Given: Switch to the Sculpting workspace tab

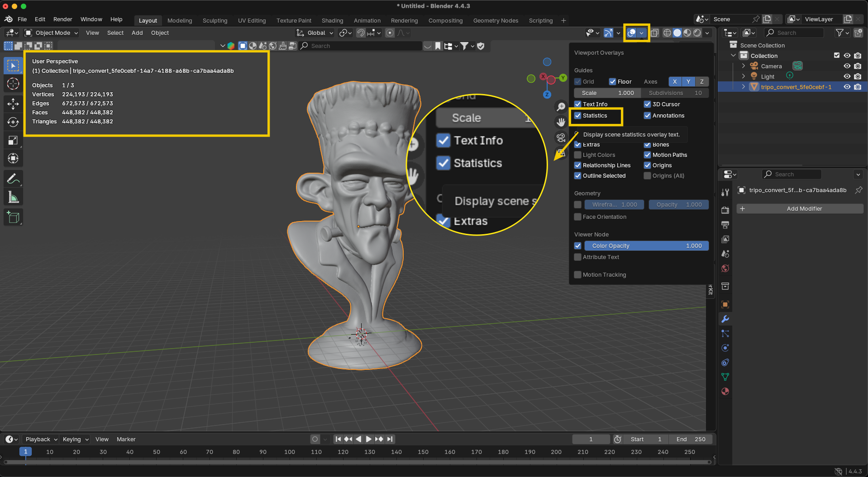Looking at the screenshot, I should tap(215, 21).
